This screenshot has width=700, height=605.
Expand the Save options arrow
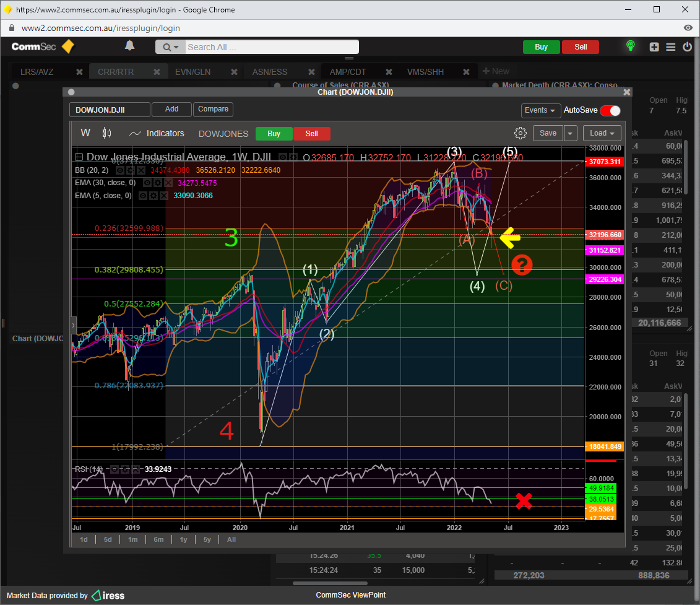point(570,133)
